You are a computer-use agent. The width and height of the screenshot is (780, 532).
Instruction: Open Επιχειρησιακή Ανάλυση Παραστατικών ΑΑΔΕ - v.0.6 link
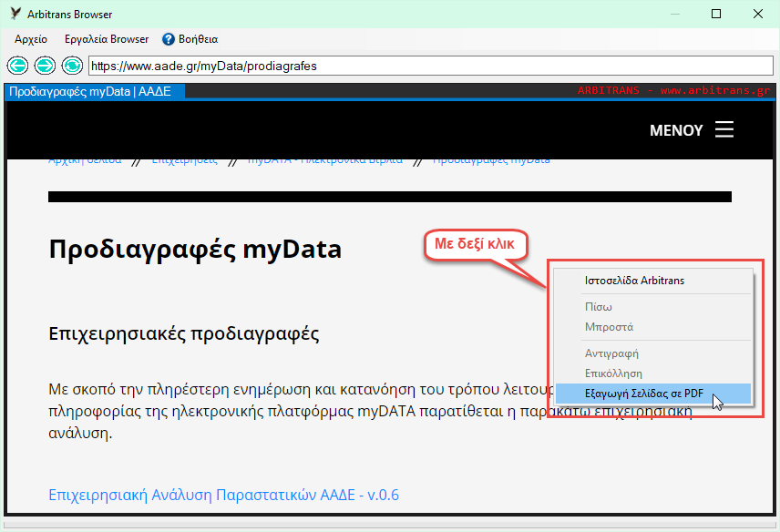tap(224, 495)
